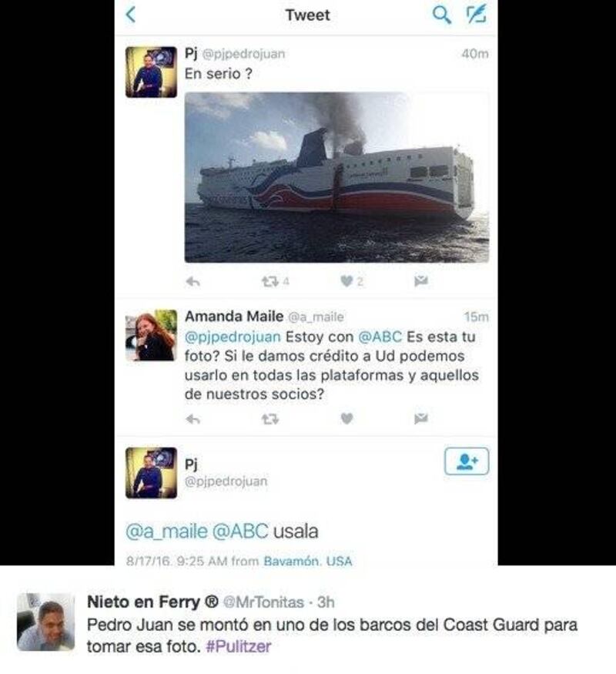Compose a new tweet with quill icon
The width and height of the screenshot is (616, 674).
pyautogui.click(x=476, y=14)
